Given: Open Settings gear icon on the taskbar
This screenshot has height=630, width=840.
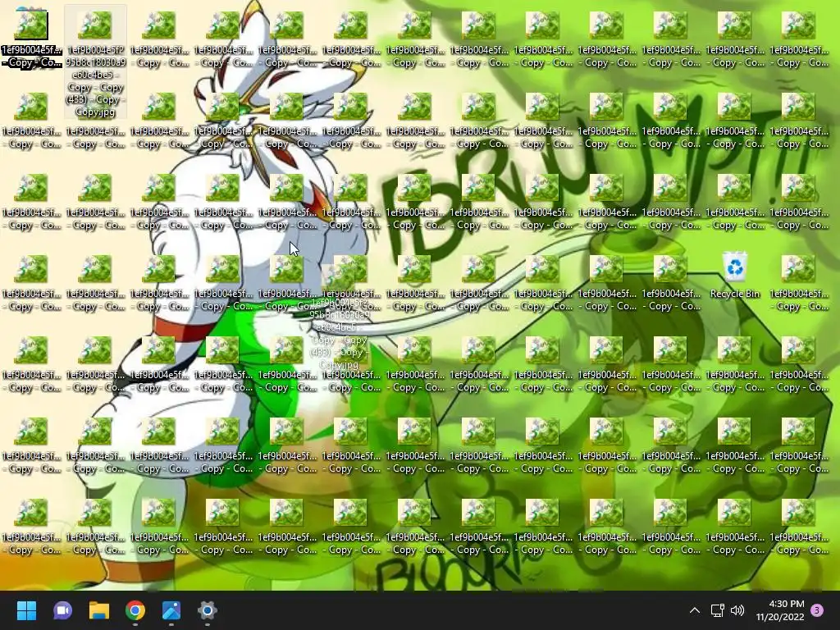Looking at the screenshot, I should click(x=208, y=610).
